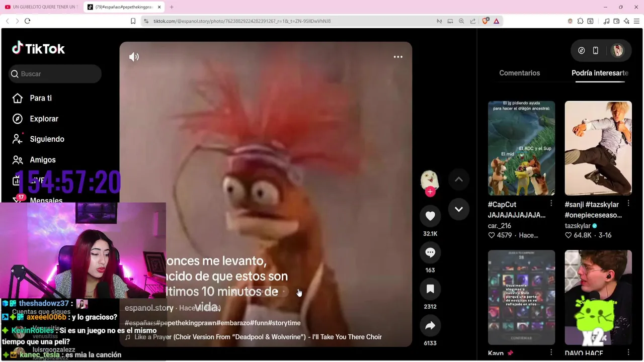Open the browser wallet icon
The height and width of the screenshot is (362, 644).
616,21
